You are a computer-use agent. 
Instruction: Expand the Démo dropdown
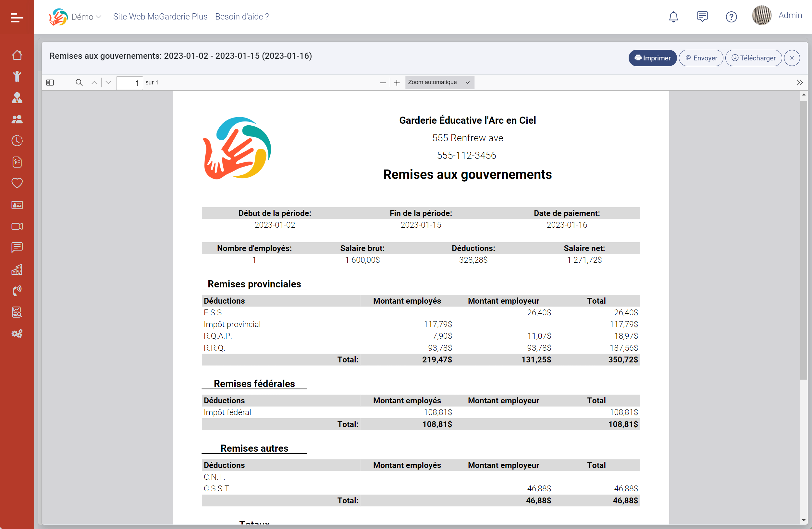[x=86, y=17]
